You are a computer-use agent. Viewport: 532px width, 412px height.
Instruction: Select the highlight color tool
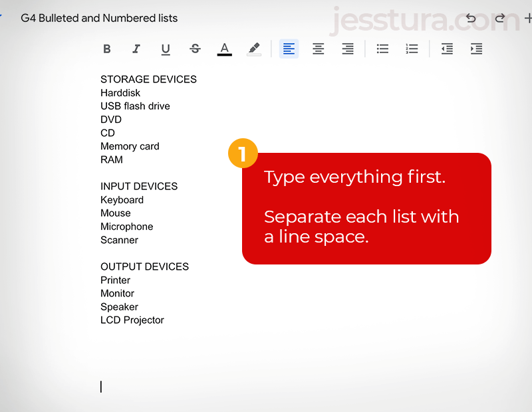pos(254,49)
